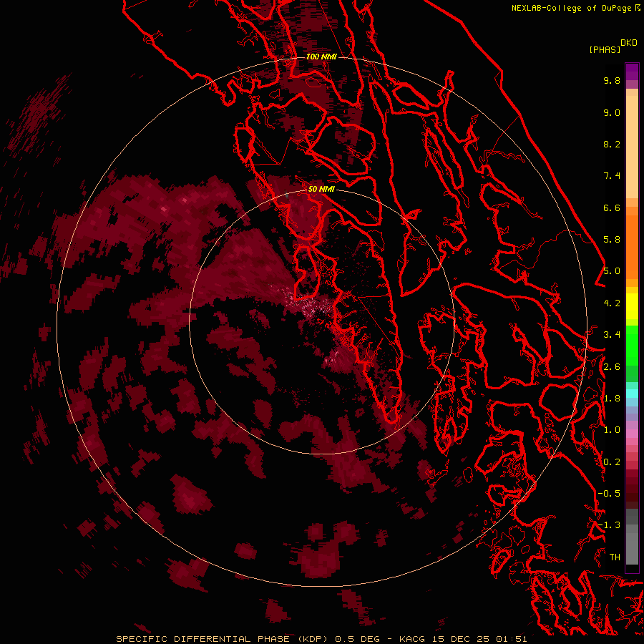Viewport: 644px width, 644px height.
Task: Click the 9.0 value on color scale
Action: click(x=612, y=112)
